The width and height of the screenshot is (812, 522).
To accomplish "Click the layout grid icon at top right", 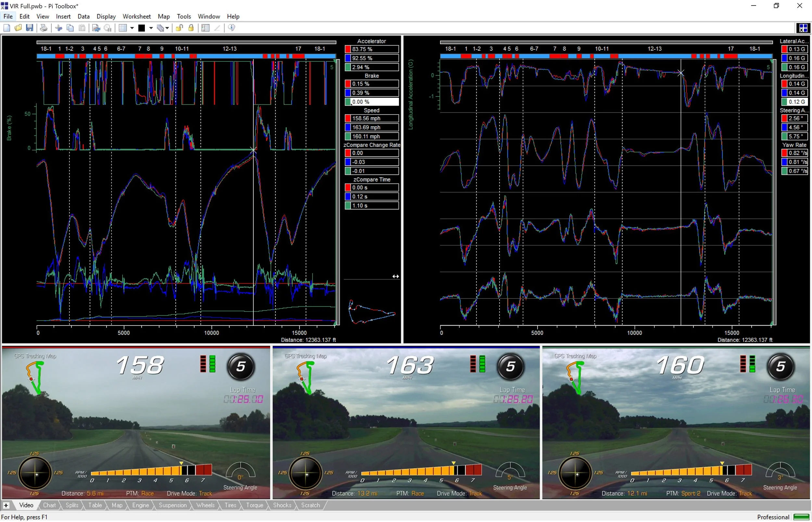I will (x=803, y=28).
